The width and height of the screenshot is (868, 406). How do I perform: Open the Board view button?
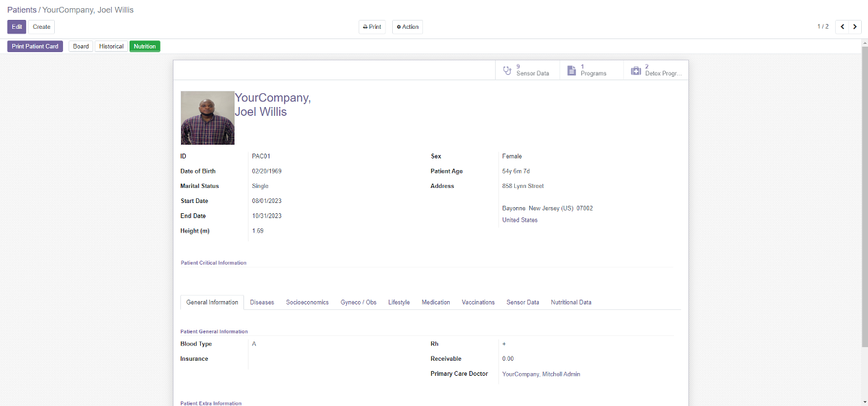[81, 47]
